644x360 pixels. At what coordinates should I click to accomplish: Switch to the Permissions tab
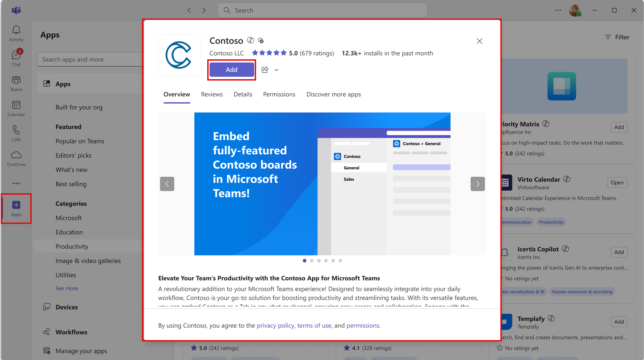click(279, 94)
